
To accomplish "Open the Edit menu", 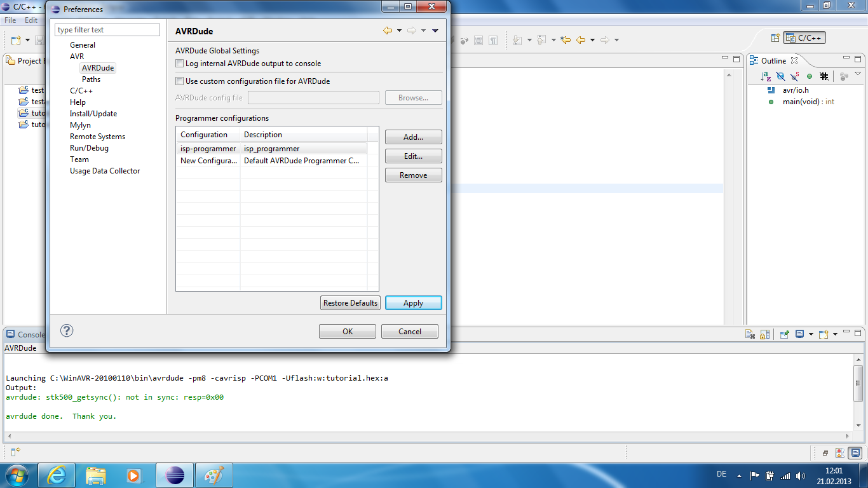I will pos(31,20).
